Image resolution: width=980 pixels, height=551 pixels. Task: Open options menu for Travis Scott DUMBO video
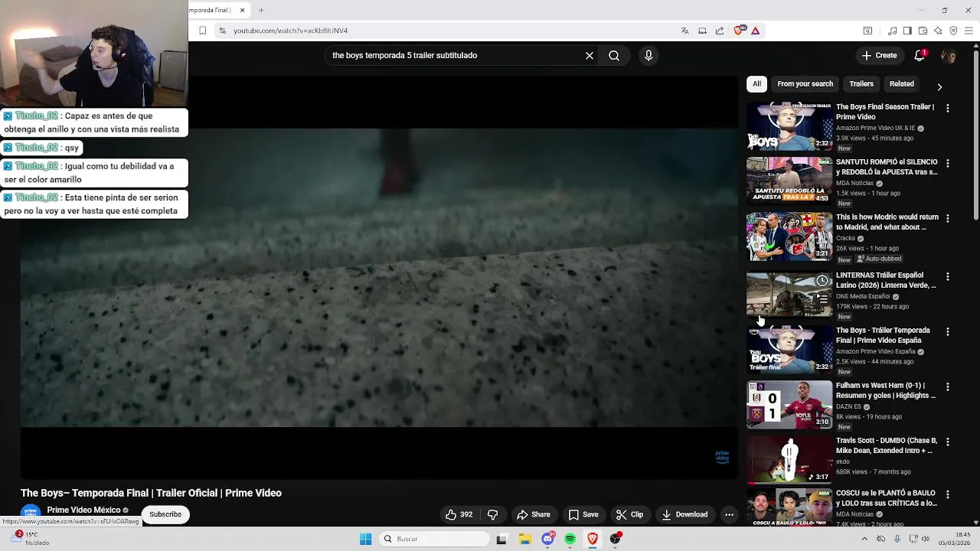click(948, 442)
